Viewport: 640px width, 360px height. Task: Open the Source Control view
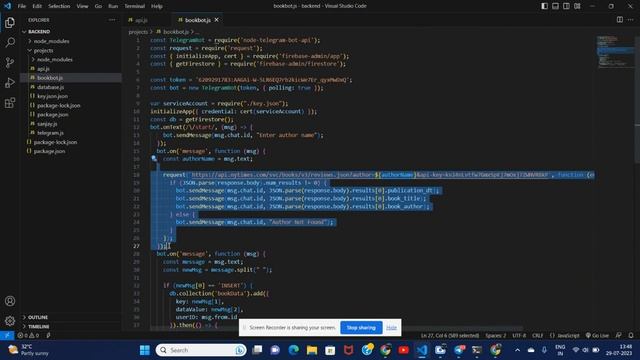[10, 62]
